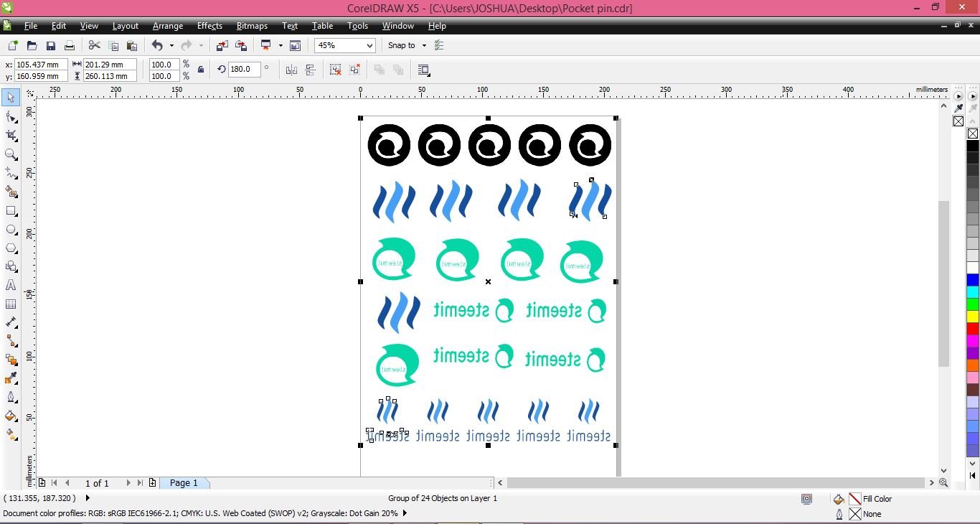Open the zoom level dropdown

point(370,45)
